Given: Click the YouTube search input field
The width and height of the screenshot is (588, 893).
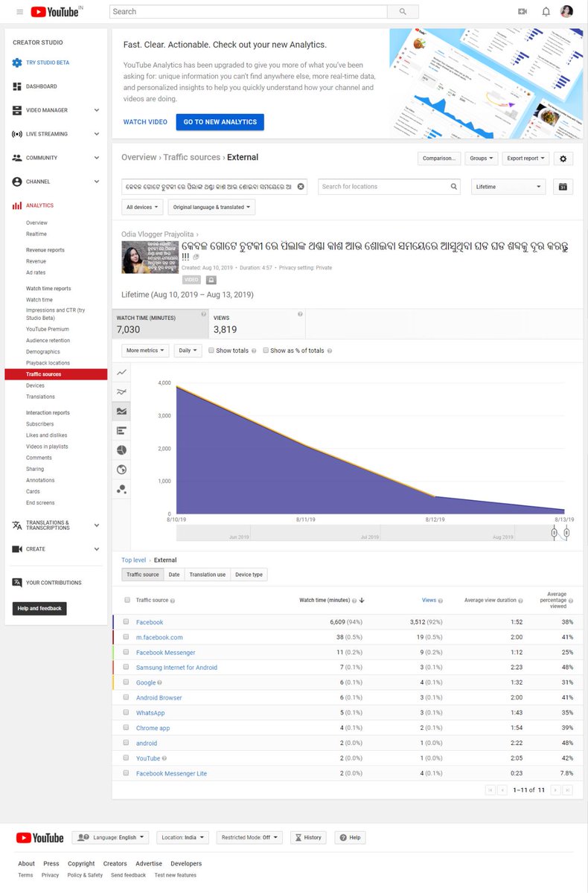Looking at the screenshot, I should tap(249, 12).
